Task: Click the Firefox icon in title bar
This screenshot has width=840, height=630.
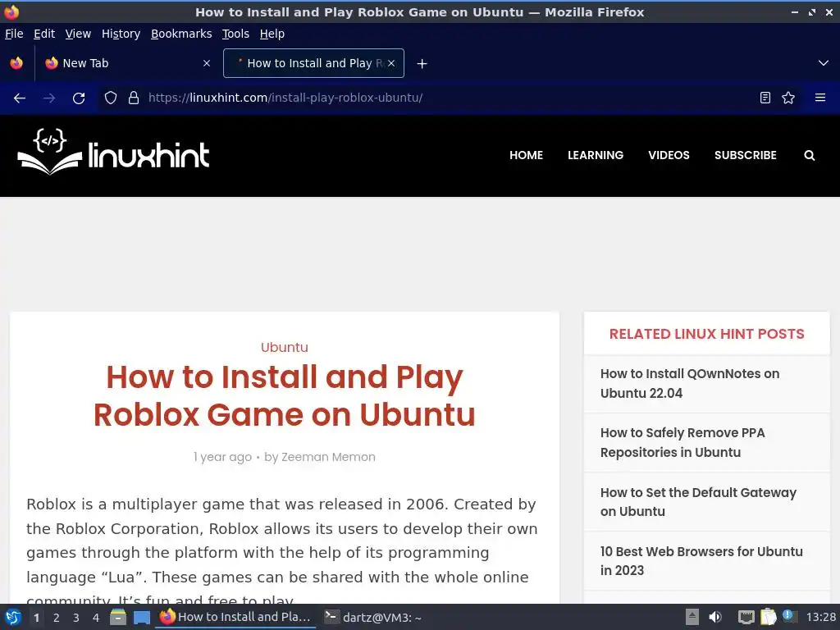Action: coord(11,11)
